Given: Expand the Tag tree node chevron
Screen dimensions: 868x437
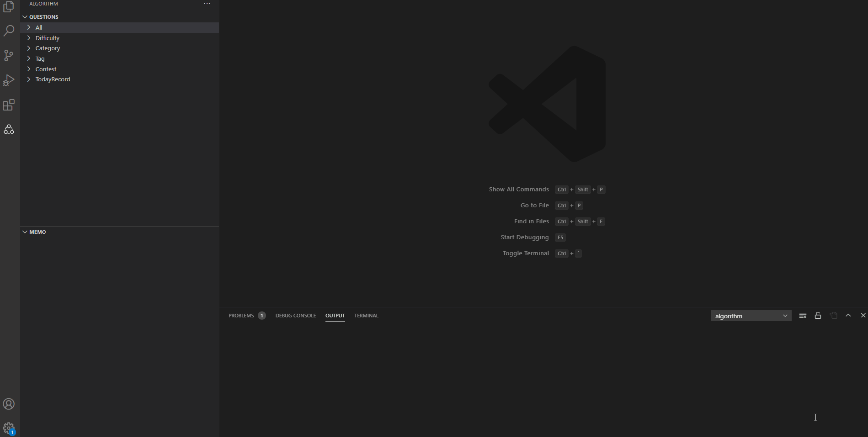Looking at the screenshot, I should 29,58.
